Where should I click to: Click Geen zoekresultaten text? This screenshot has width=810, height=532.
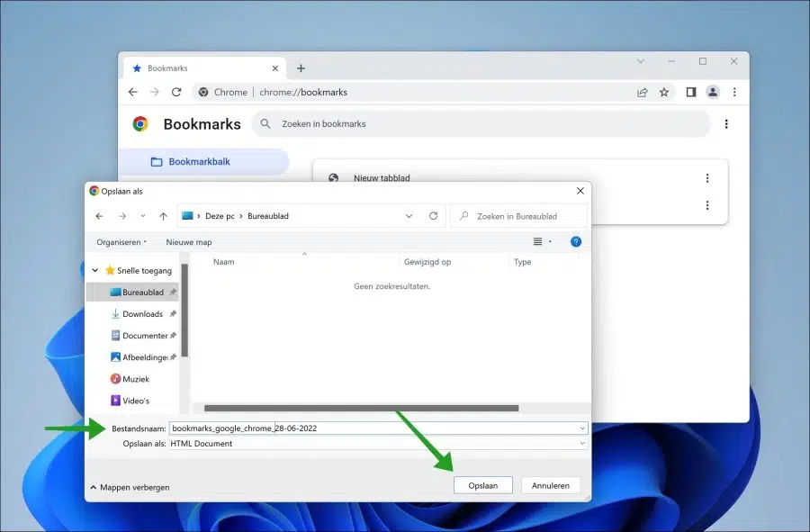click(392, 286)
